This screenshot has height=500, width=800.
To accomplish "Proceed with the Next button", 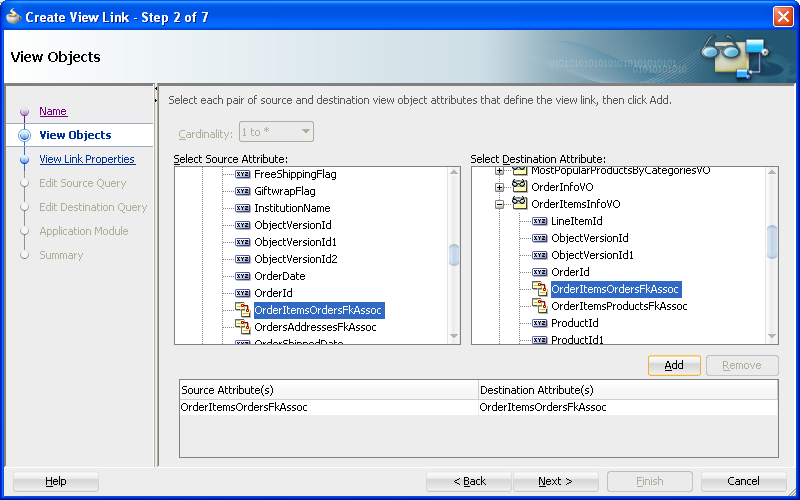I will (555, 481).
